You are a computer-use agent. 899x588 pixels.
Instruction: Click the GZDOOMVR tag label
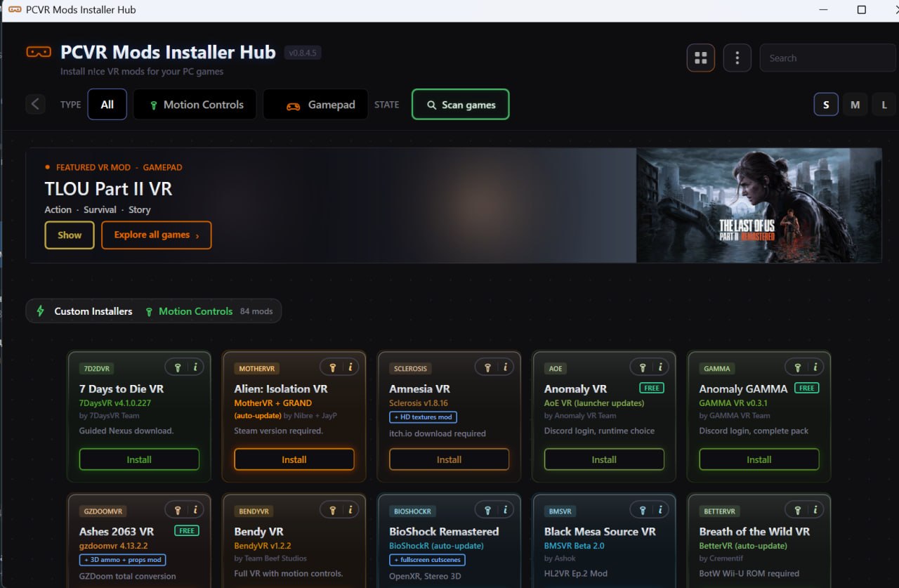pyautogui.click(x=103, y=511)
